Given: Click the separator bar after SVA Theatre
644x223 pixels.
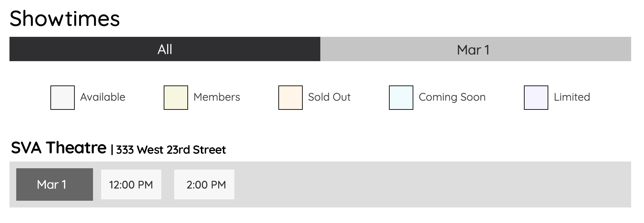Looking at the screenshot, I should pyautogui.click(x=112, y=149).
